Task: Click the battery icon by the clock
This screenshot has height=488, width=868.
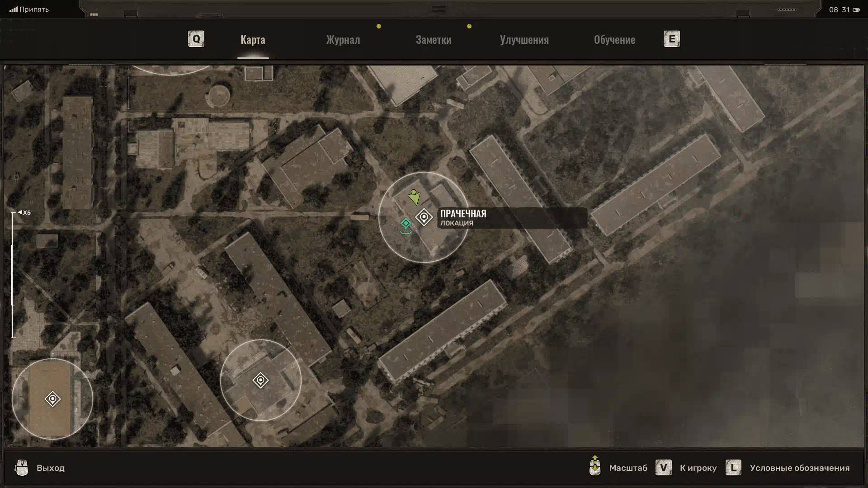Action: [x=856, y=10]
